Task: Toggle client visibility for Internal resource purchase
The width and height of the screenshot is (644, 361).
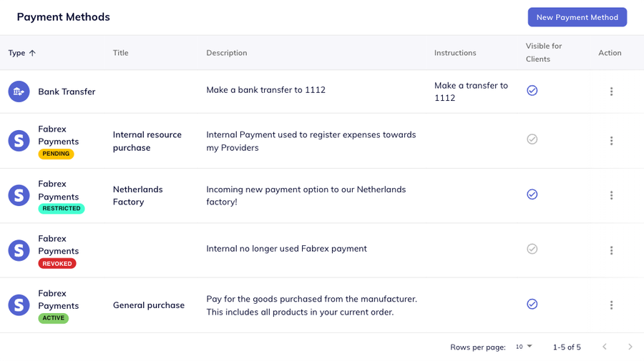Action: pos(532,139)
